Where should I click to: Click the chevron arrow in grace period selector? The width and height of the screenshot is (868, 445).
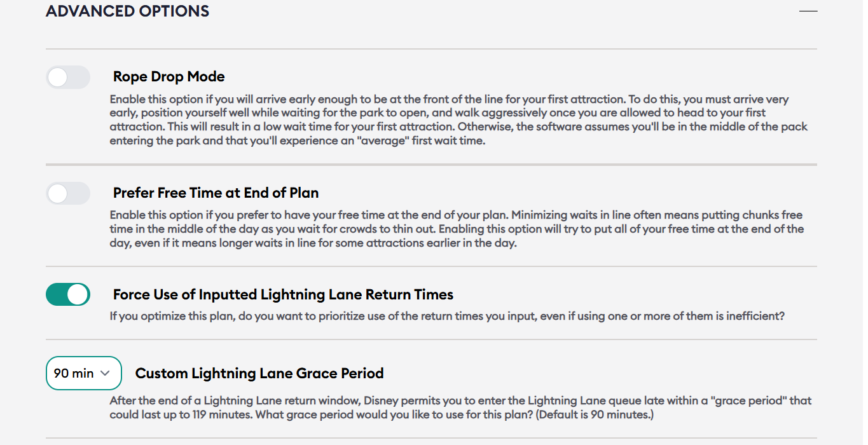click(x=106, y=373)
